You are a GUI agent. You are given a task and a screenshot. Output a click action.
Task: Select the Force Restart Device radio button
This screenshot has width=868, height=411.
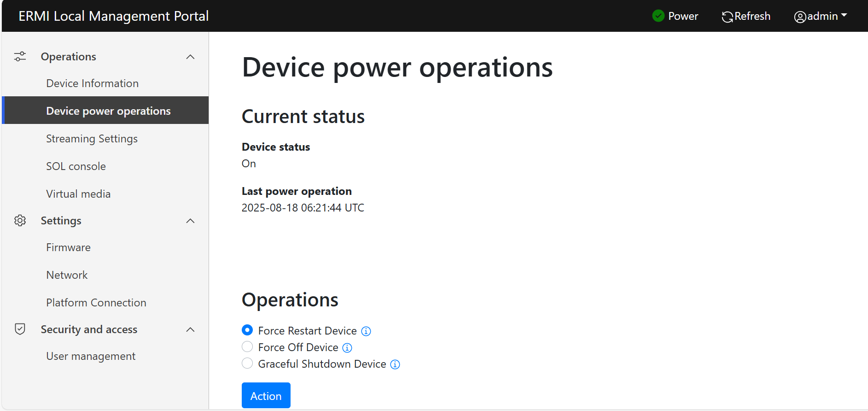(x=247, y=330)
